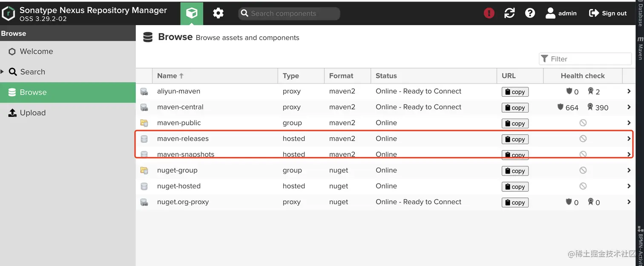The image size is (644, 266).
Task: Click aliyun-maven health shield icon
Action: 569,91
